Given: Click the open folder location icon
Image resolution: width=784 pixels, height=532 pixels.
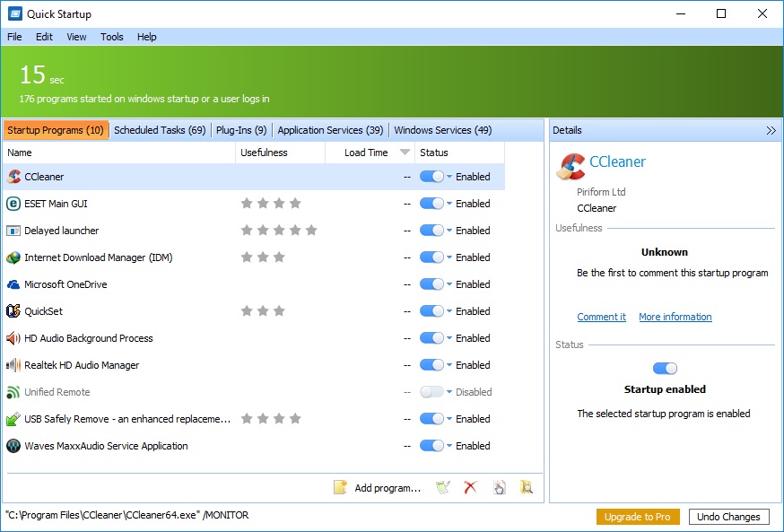Looking at the screenshot, I should 527,488.
